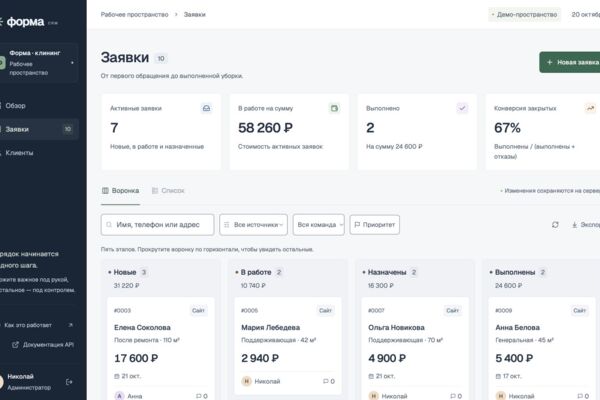Click the Активные заявки inbox icon
This screenshot has height=400, width=600.
pyautogui.click(x=206, y=108)
